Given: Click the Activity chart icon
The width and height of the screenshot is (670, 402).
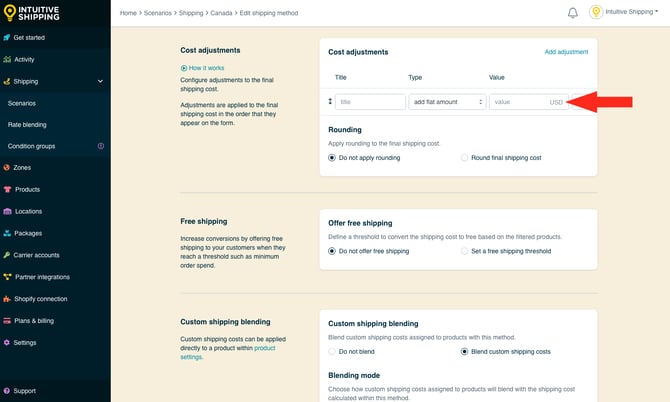Looking at the screenshot, I should click(7, 59).
